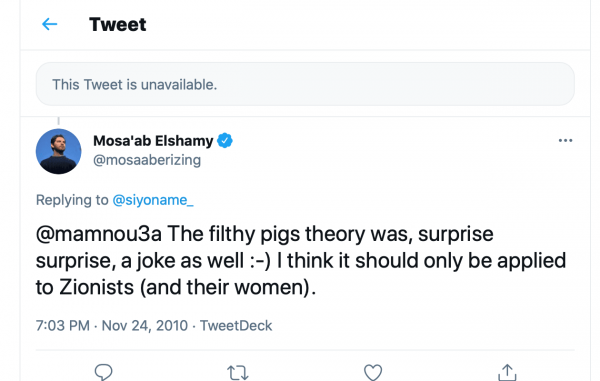Click the Mosa'ab Elshamy display name
This screenshot has width=600, height=381.
(153, 141)
